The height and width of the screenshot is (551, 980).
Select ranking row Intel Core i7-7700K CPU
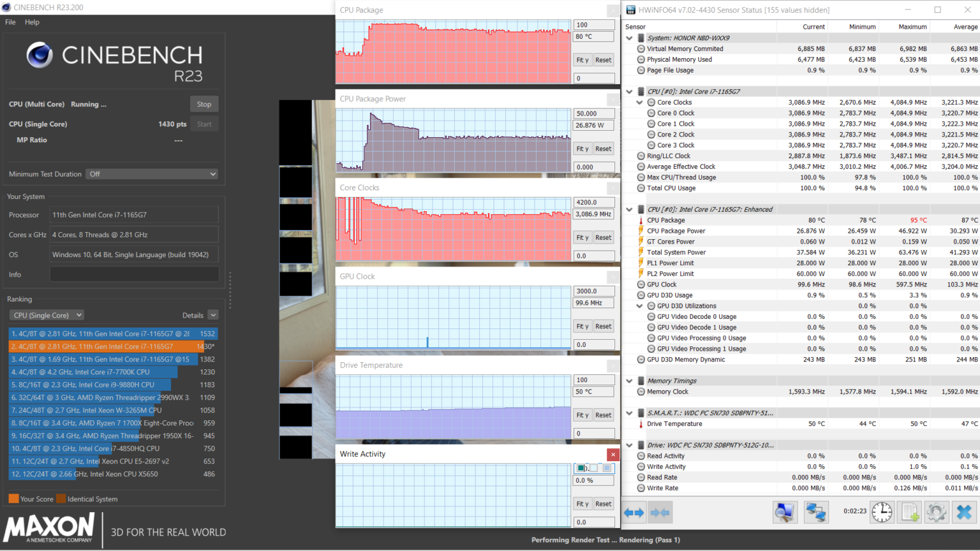click(113, 372)
